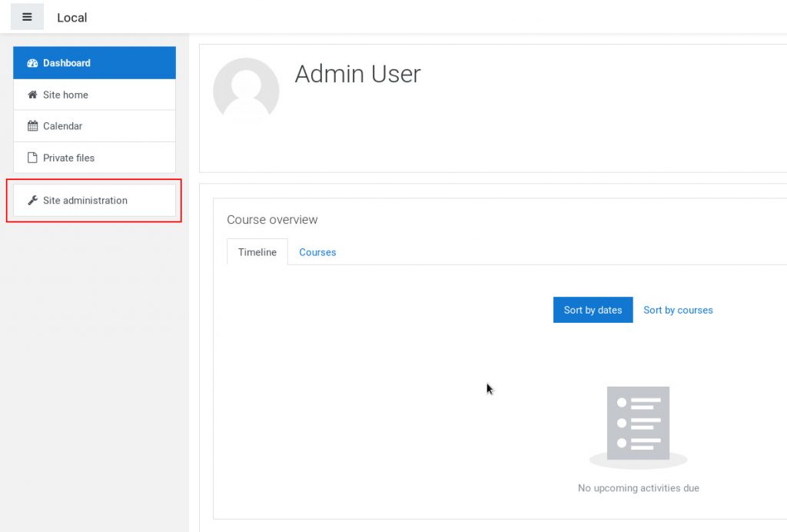Click the Admin User profile avatar

[x=246, y=91]
